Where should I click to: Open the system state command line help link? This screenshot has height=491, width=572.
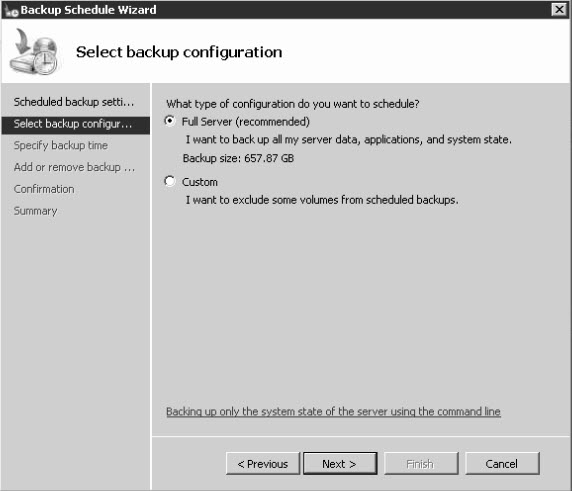333,411
